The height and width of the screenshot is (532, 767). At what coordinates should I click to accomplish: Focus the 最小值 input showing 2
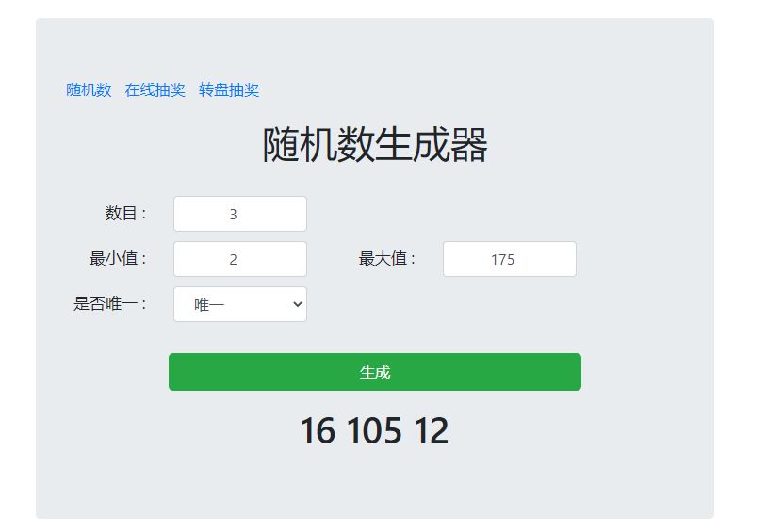(240, 259)
